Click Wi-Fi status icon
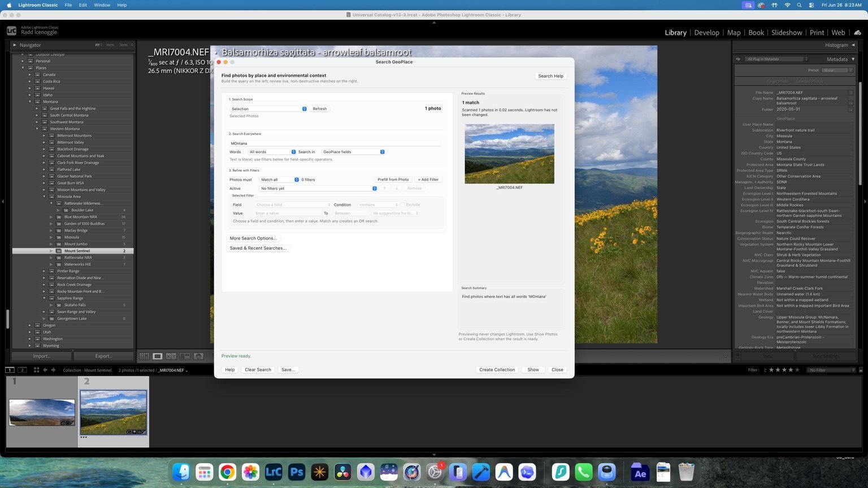Viewport: 868px width, 488px height. point(787,5)
